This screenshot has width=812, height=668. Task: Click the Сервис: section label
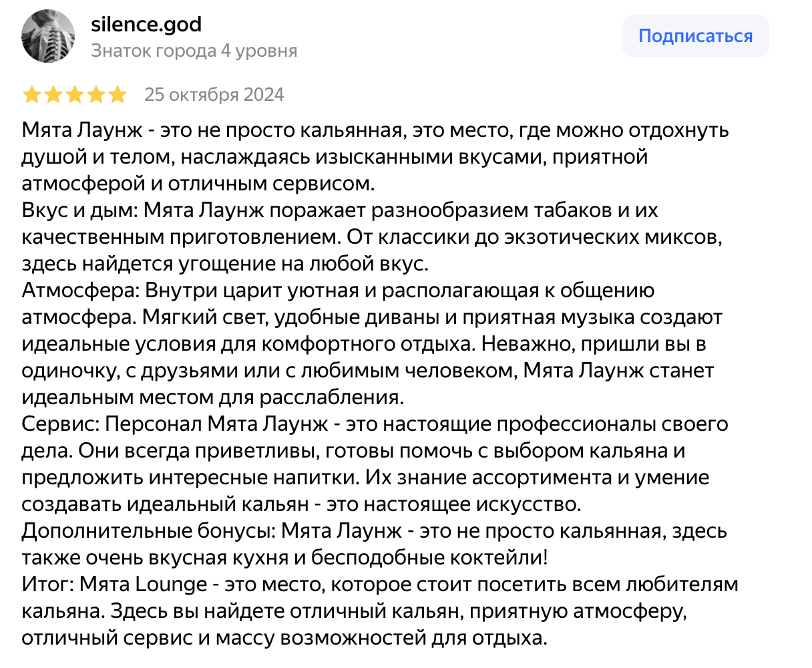60,424
